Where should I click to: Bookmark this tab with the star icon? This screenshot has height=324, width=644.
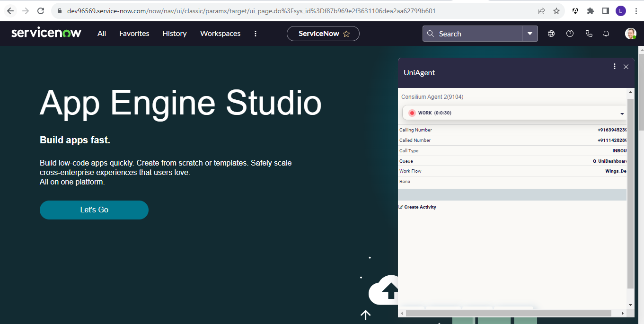click(x=556, y=11)
